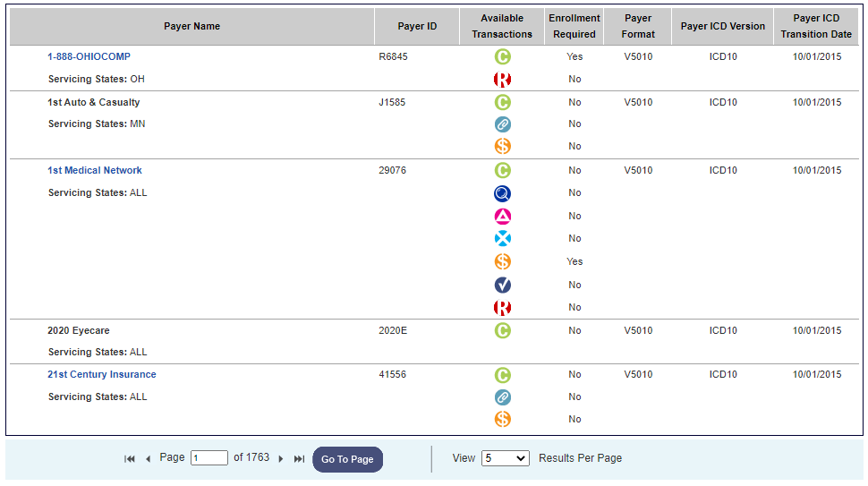The image size is (868, 486).
Task: Go to the next page of results
Action: click(x=281, y=459)
